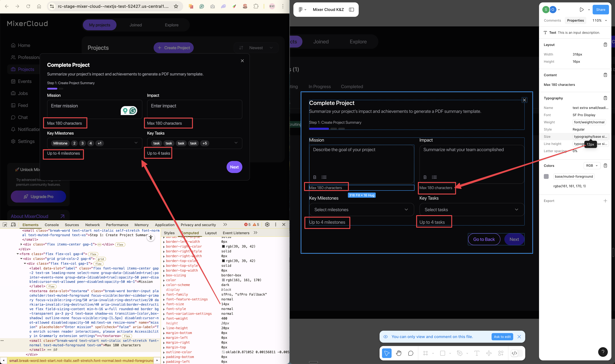Click the base/muted-foreground color swatch
The width and height of the screenshot is (615, 364).
pos(546,176)
